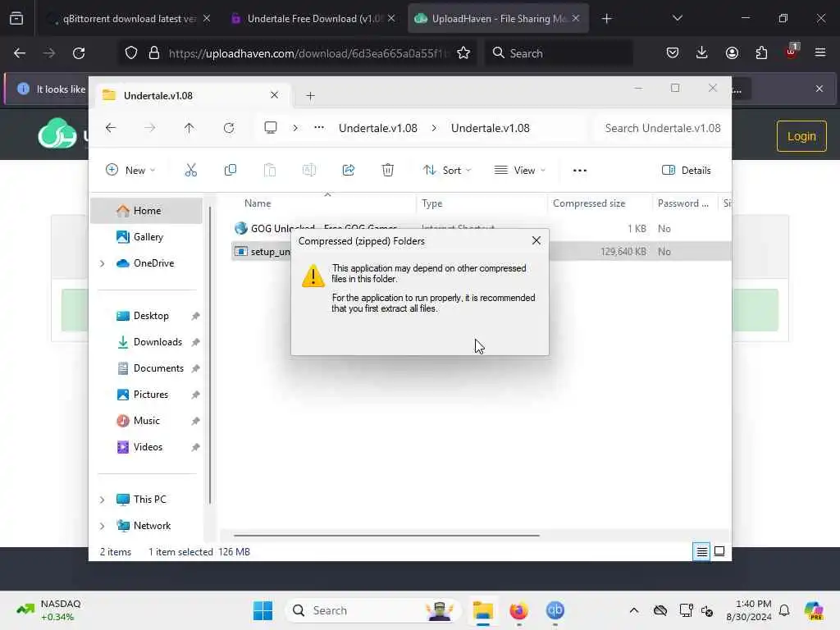The image size is (840, 630).
Task: Go up one folder level in Explorer
Action: (189, 128)
